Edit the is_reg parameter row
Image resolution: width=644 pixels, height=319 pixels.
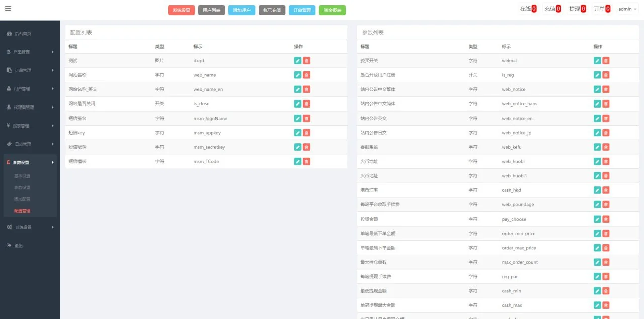pos(597,75)
